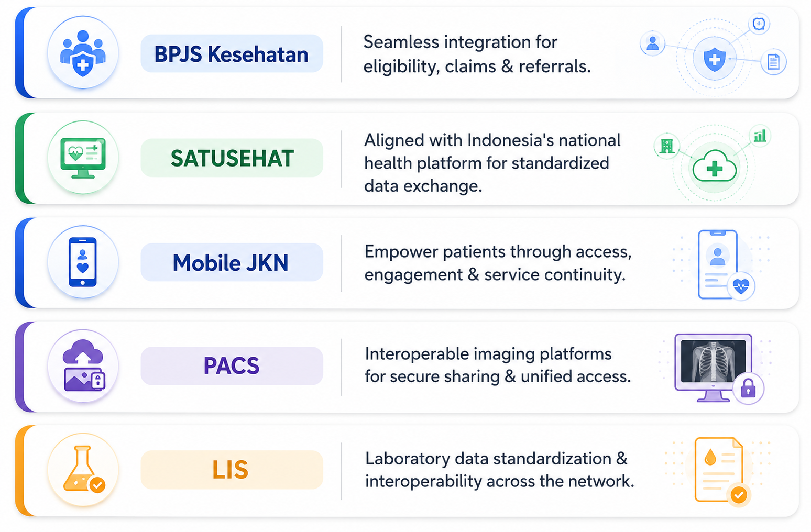Select the green cloud plus illustration
This screenshot has width=811, height=532.
point(714,163)
